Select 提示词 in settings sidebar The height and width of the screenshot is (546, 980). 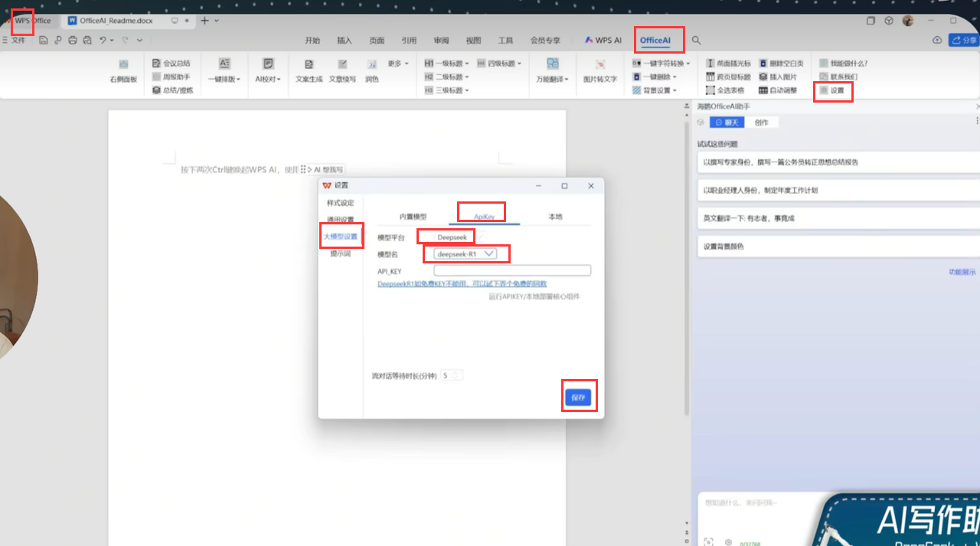pos(341,253)
